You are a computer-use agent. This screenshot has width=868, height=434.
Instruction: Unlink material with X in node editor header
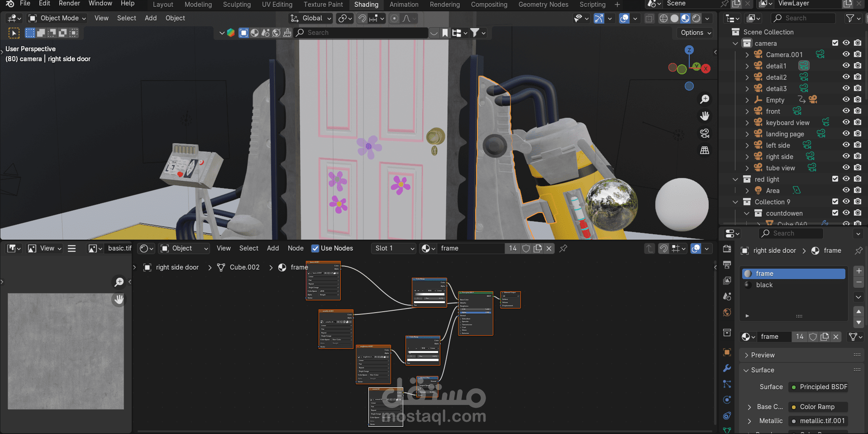click(549, 248)
